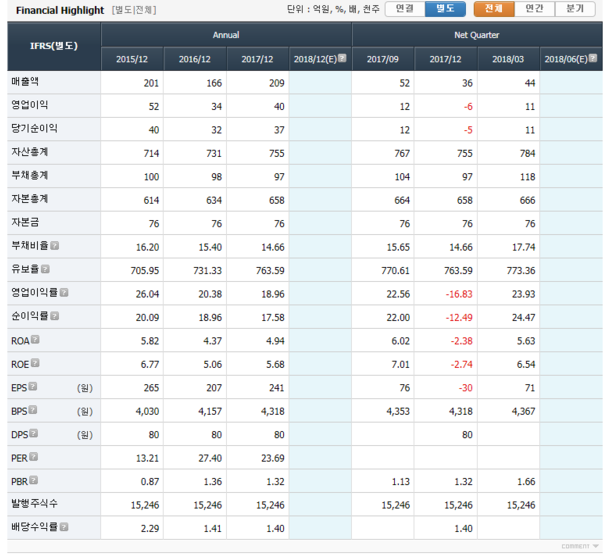Image resolution: width=607 pixels, height=555 pixels.
Task: Click the 2018/03 PBR value 1.66
Action: click(526, 482)
